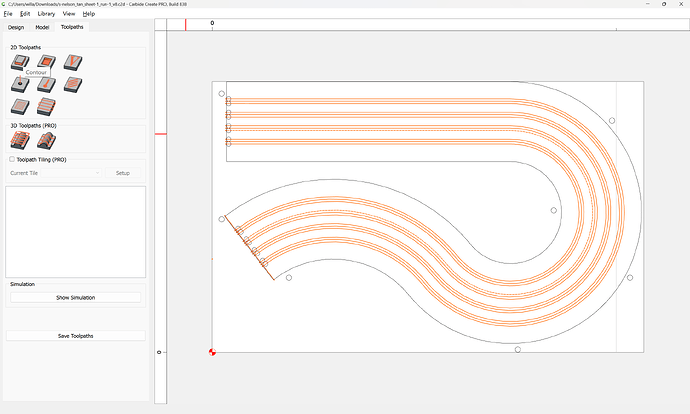Create a 3D Finish toolpath
Viewport: 690px width, 414px height.
click(45, 140)
